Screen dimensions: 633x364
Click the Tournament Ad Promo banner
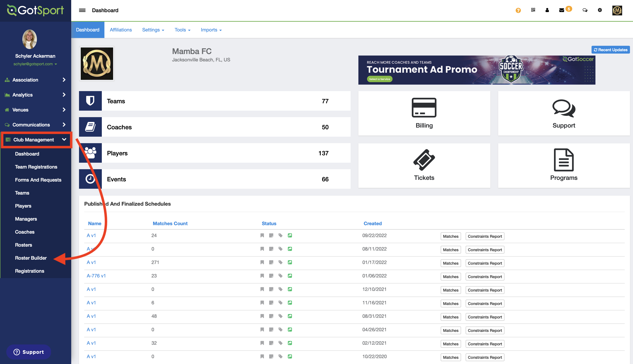pos(477,70)
